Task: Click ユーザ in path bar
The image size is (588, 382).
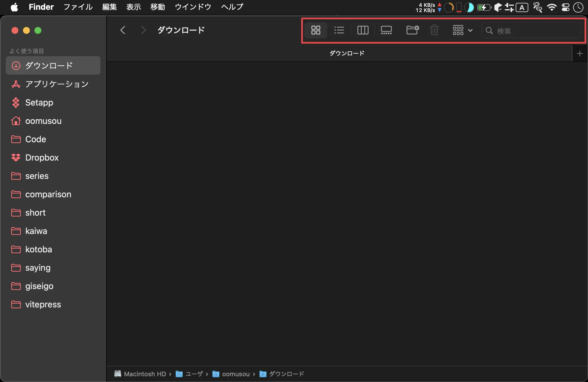Action: point(189,374)
